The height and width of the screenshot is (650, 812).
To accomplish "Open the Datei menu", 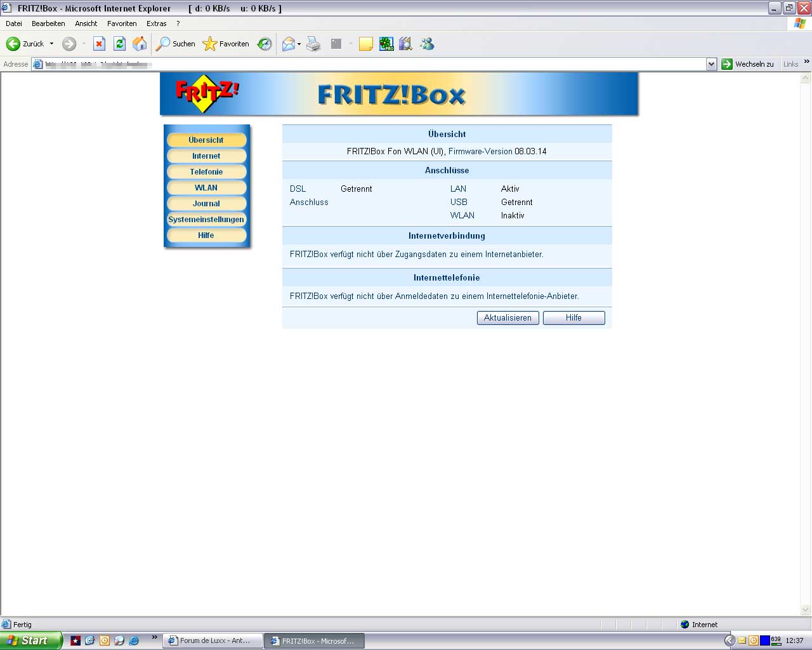I will (14, 23).
